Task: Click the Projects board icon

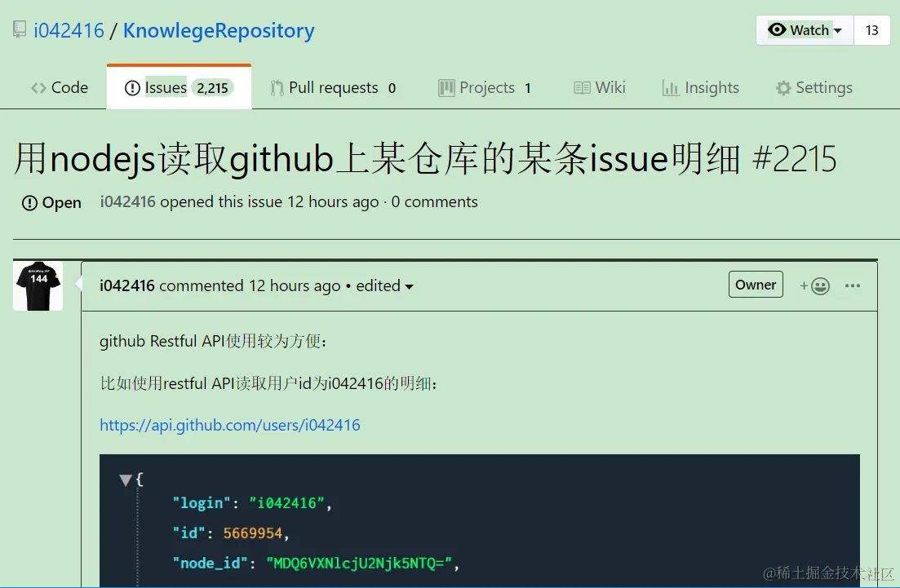Action: tap(446, 88)
